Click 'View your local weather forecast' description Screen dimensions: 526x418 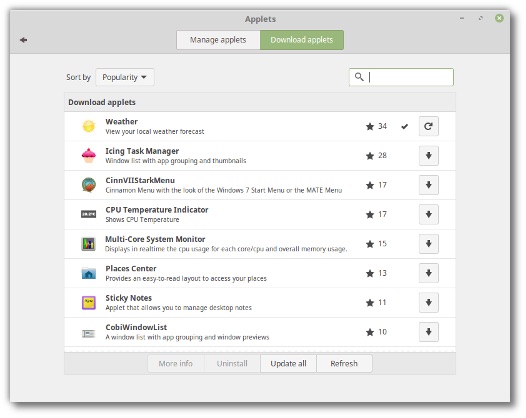click(155, 132)
